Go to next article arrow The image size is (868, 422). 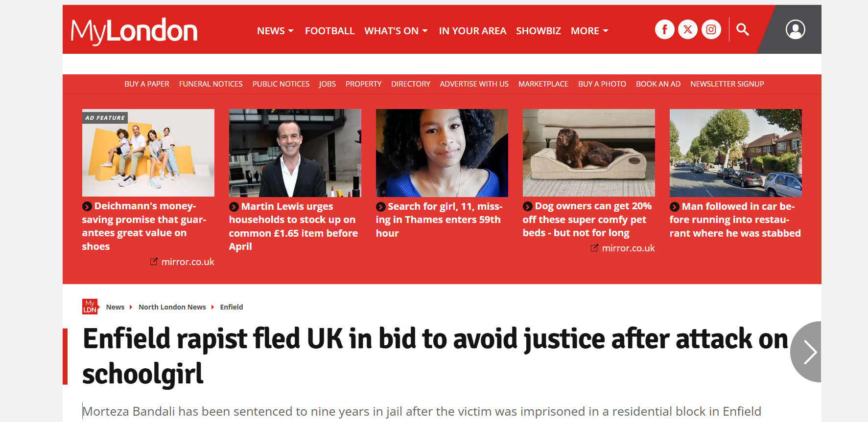point(807,352)
